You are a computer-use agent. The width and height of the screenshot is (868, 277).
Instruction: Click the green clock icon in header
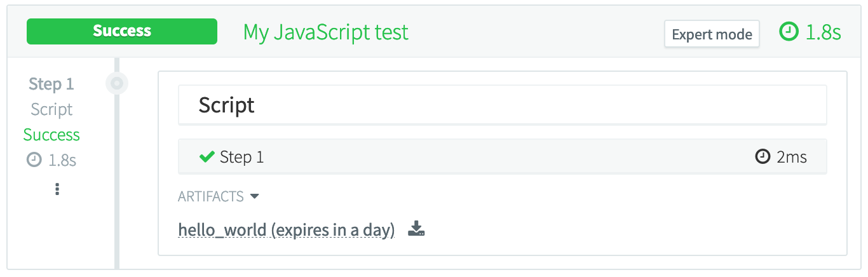[789, 32]
